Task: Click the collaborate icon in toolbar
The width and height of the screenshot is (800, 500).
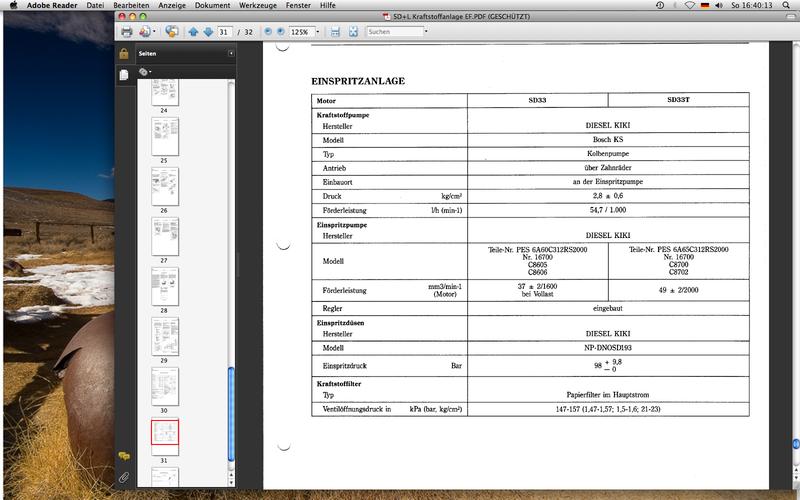Action: [x=171, y=32]
